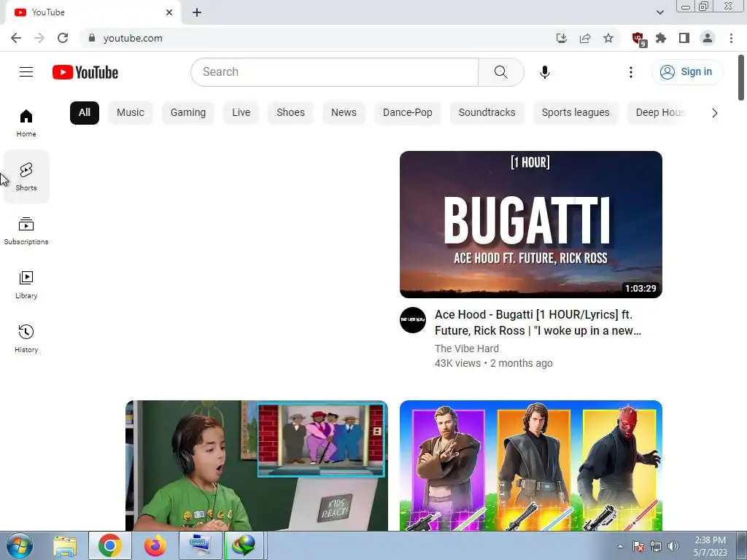
Task: Bookmark this page with the star icon
Action: point(608,38)
